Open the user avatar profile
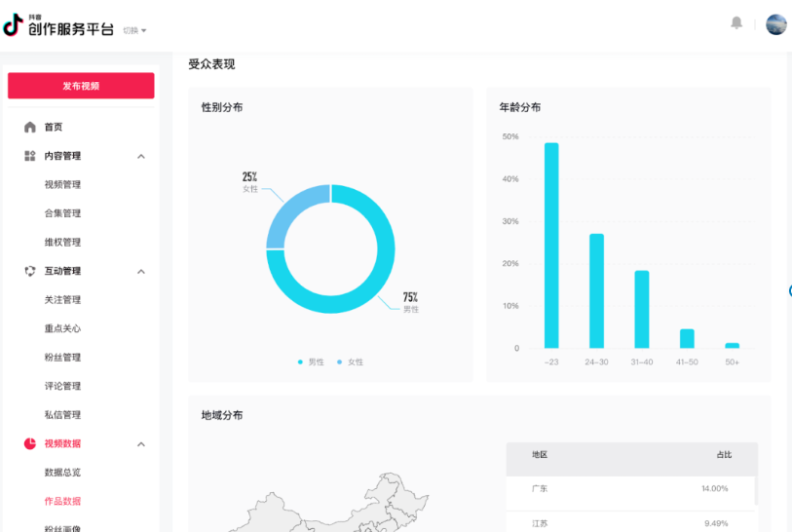Image resolution: width=792 pixels, height=532 pixels. pyautogui.click(x=775, y=24)
